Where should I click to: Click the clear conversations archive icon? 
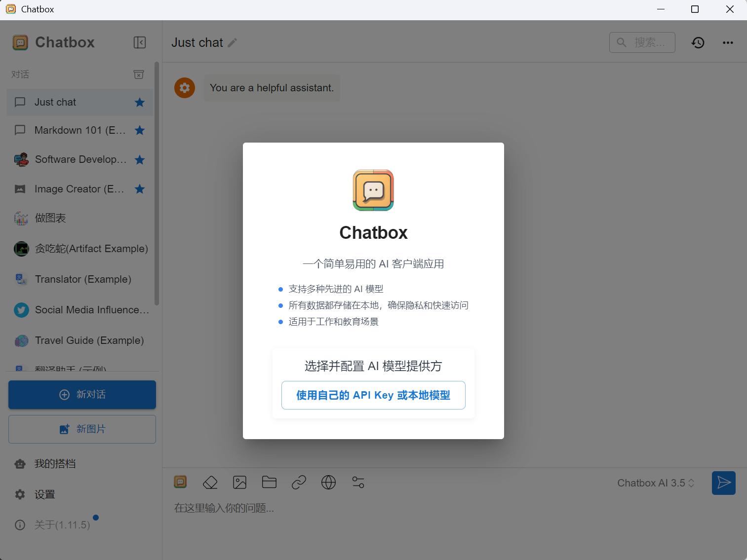pyautogui.click(x=139, y=75)
